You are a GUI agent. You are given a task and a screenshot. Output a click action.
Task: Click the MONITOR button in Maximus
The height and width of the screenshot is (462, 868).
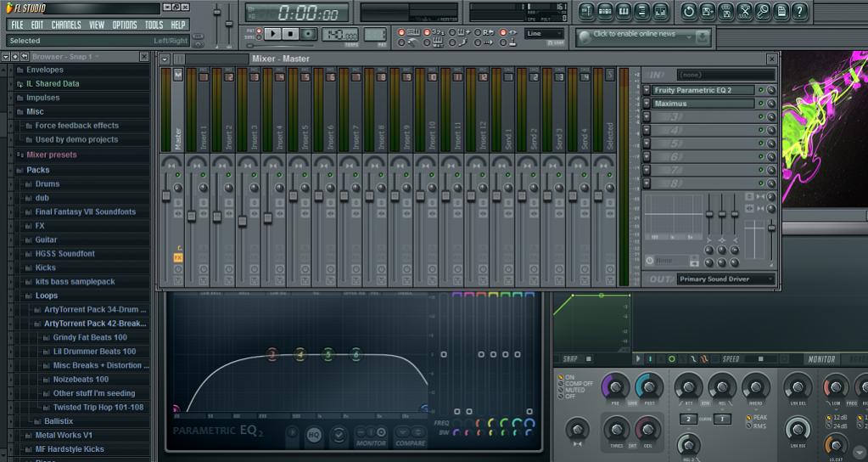coord(821,359)
